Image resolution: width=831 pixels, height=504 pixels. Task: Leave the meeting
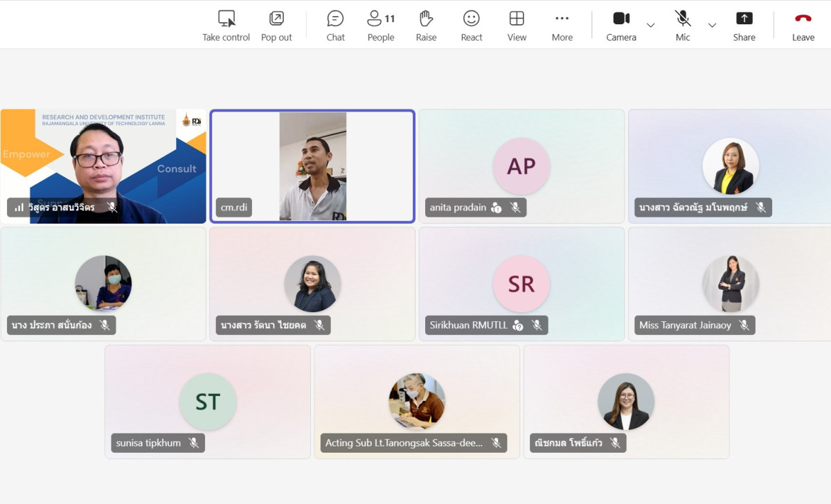pos(803,19)
